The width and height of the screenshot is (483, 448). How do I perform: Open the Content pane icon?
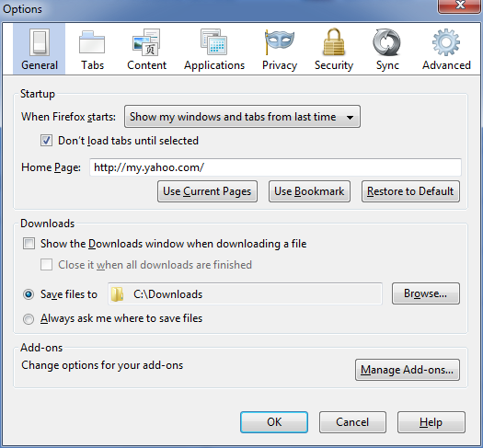[x=146, y=42]
